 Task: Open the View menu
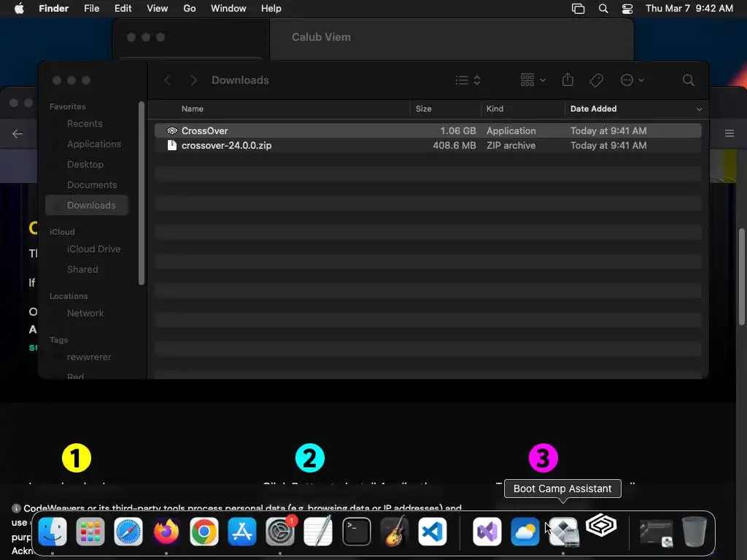point(158,9)
